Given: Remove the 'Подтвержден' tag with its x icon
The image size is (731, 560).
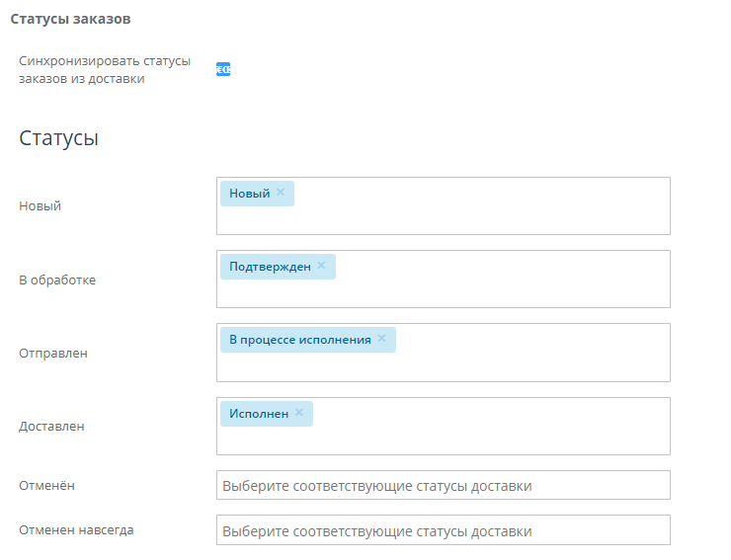Looking at the screenshot, I should coord(321,266).
